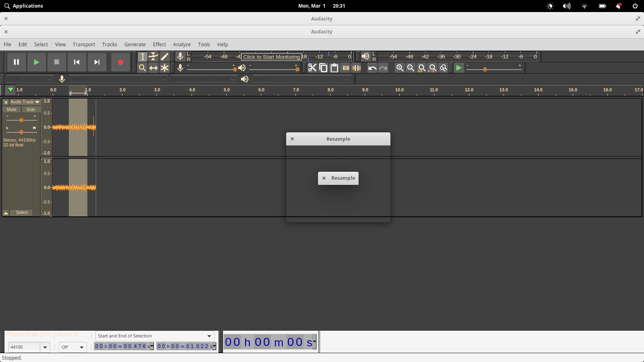Close the Audio Track with X button
The height and width of the screenshot is (362, 644).
(x=6, y=102)
